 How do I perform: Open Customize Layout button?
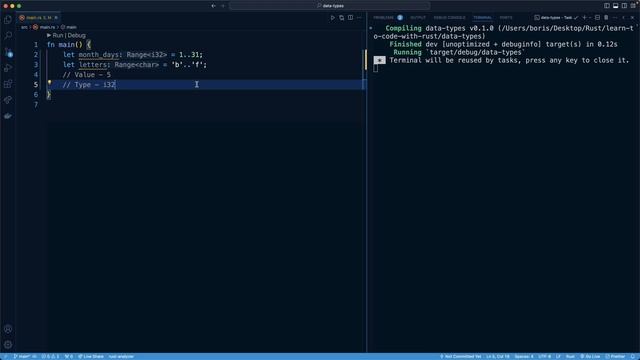[633, 6]
